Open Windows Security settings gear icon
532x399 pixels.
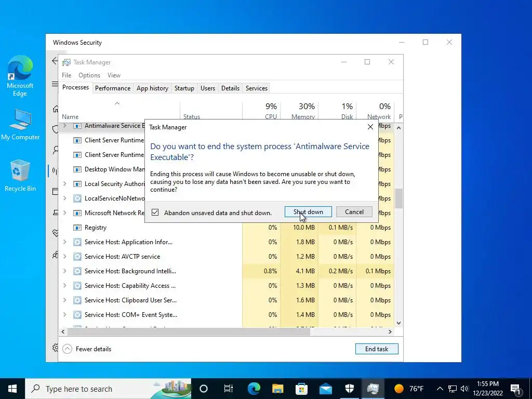pos(55,348)
